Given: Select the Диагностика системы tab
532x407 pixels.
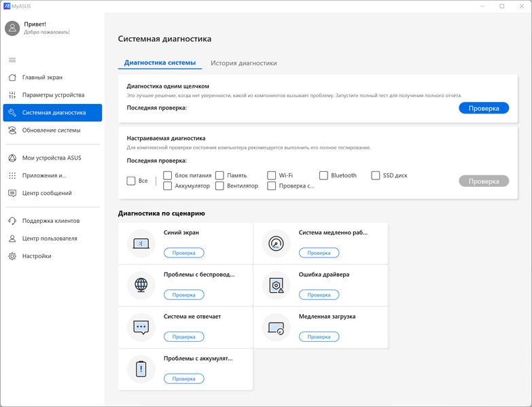Looking at the screenshot, I should 160,63.
